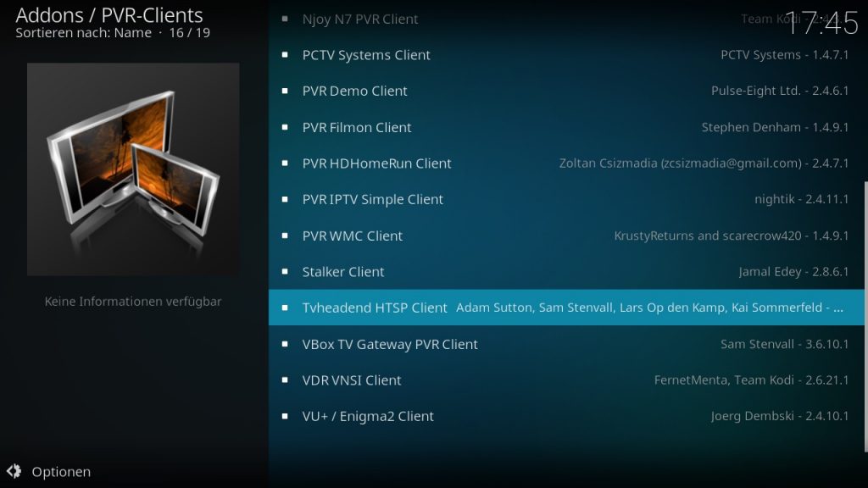The height and width of the screenshot is (488, 868).
Task: Click the Optionen gear icon
Action: (14, 471)
